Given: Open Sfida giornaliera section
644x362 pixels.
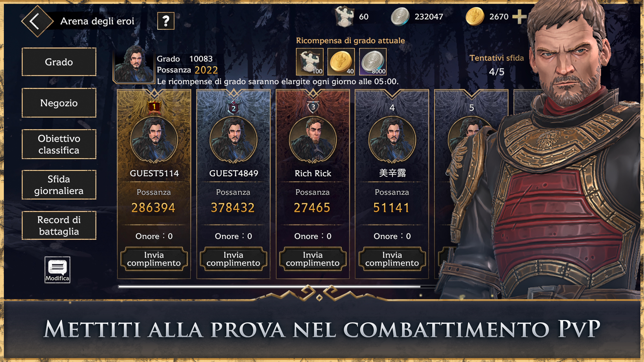Looking at the screenshot, I should pos(59,185).
